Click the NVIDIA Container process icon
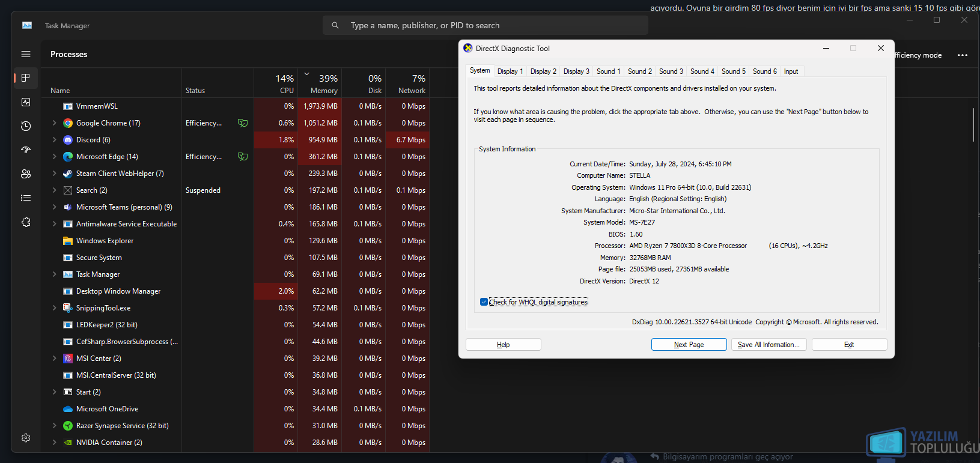 [x=68, y=443]
